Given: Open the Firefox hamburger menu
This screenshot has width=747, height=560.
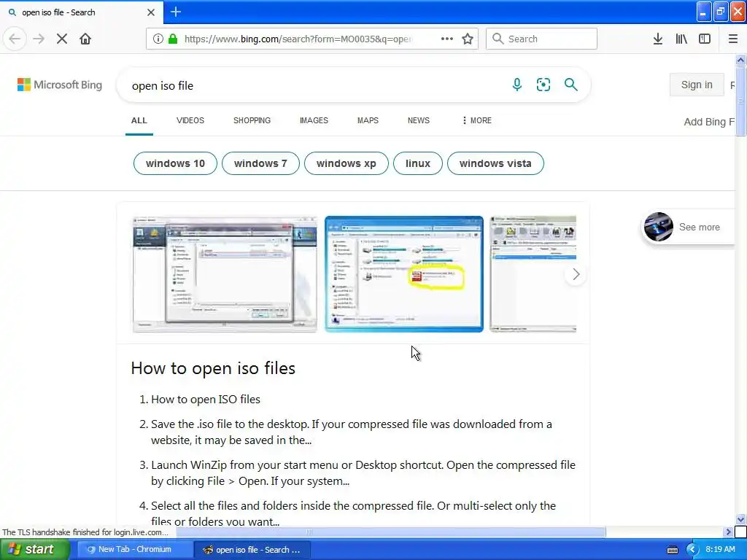Looking at the screenshot, I should point(732,39).
